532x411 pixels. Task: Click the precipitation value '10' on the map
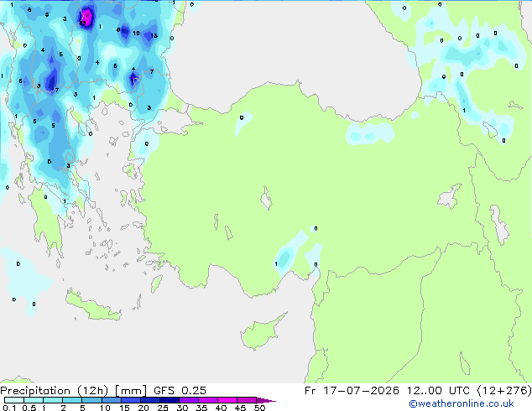[x=136, y=33]
